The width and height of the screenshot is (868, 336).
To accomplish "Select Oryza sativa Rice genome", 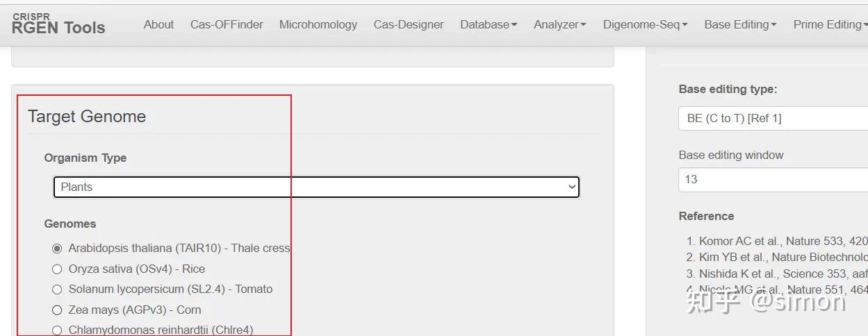I will point(57,269).
